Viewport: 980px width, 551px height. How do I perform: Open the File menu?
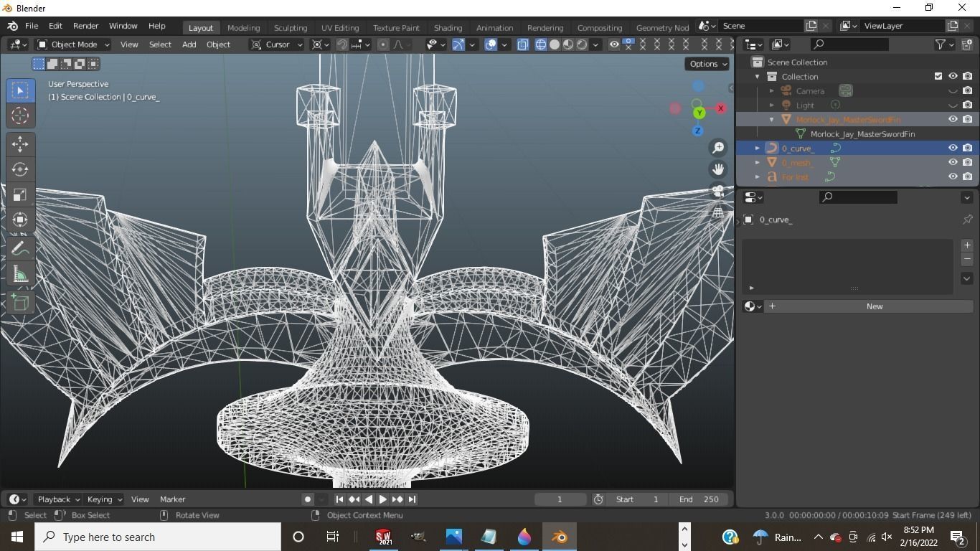[32, 26]
